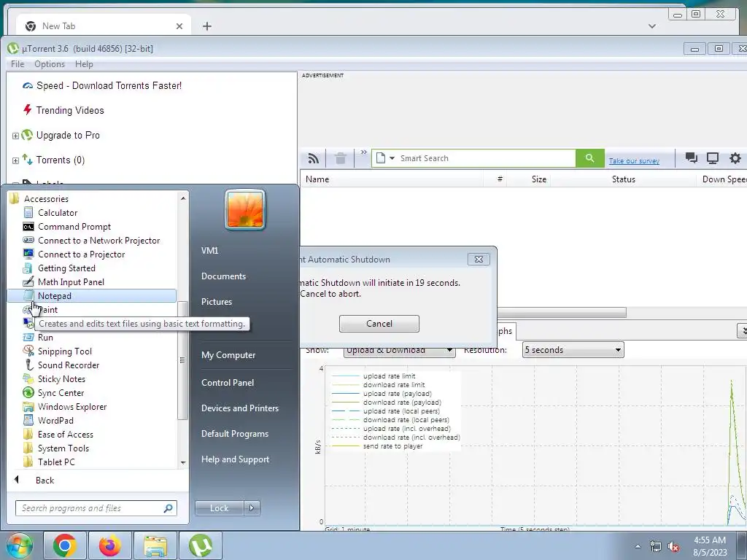Collapse the Accessories folder
The width and height of the screenshot is (747, 560).
click(x=46, y=198)
